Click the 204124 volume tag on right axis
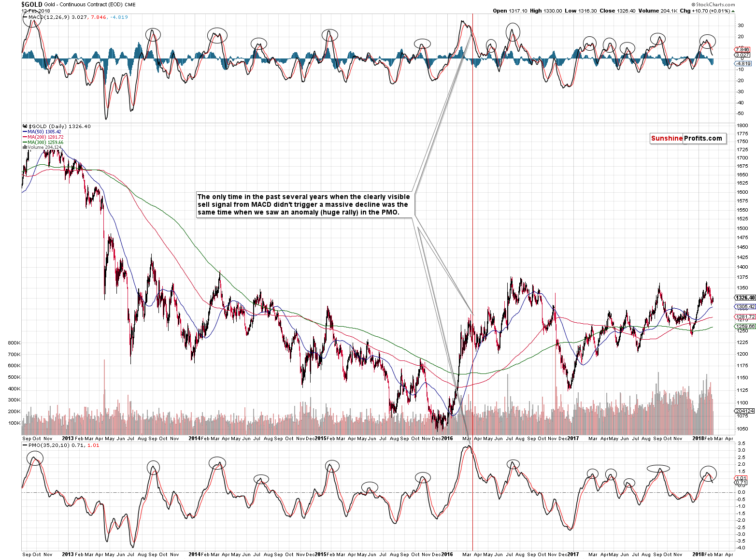 pyautogui.click(x=744, y=411)
